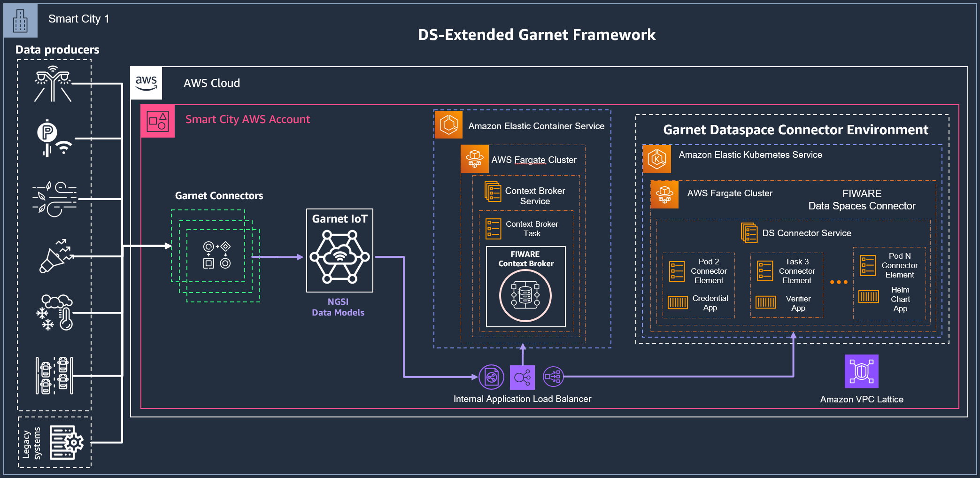Click the FIWARE Data Spaces Connector label

(862, 200)
